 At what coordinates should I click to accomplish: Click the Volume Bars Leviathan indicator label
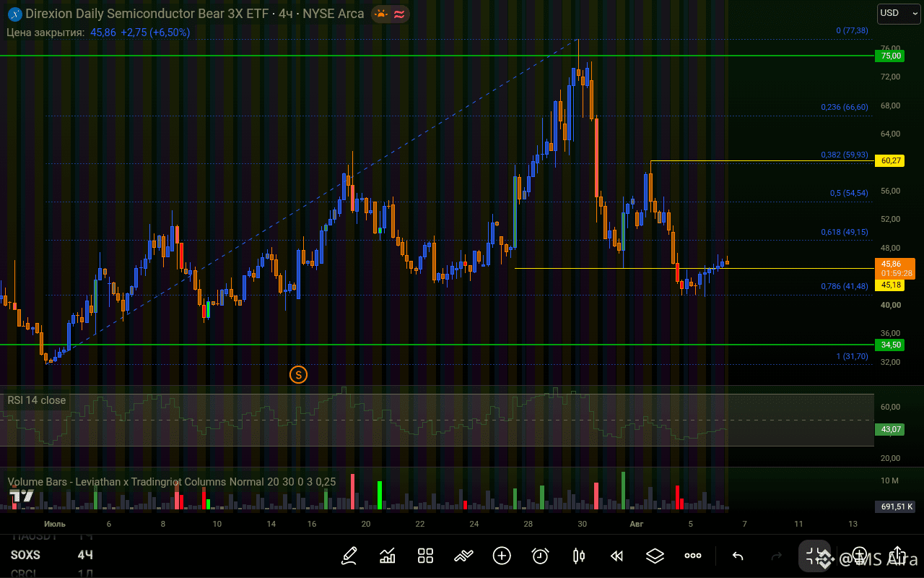(172, 482)
